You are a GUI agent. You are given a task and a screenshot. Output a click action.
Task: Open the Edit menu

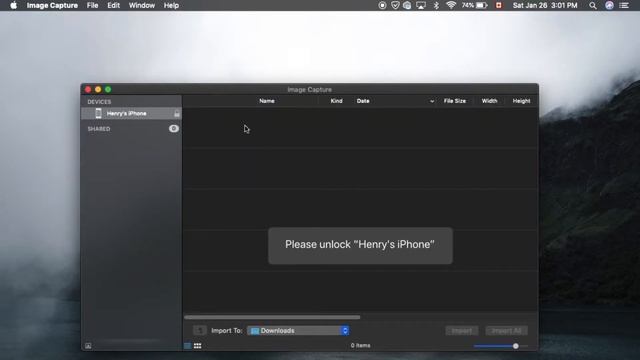(x=113, y=5)
